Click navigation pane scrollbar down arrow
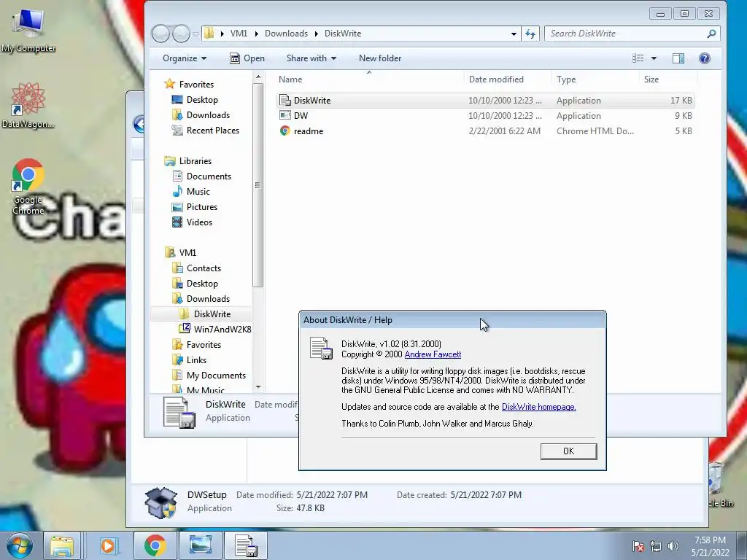Image resolution: width=747 pixels, height=560 pixels. click(x=258, y=387)
